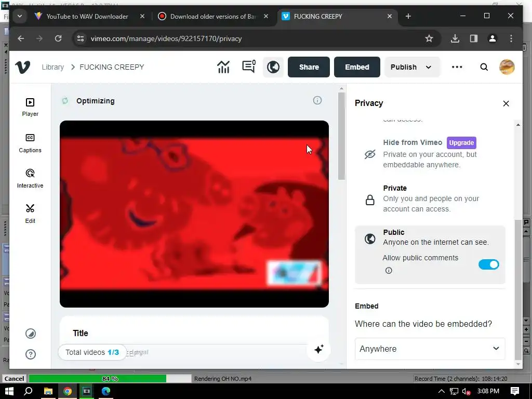Open the comments review icon
This screenshot has width=532, height=399.
click(x=249, y=66)
